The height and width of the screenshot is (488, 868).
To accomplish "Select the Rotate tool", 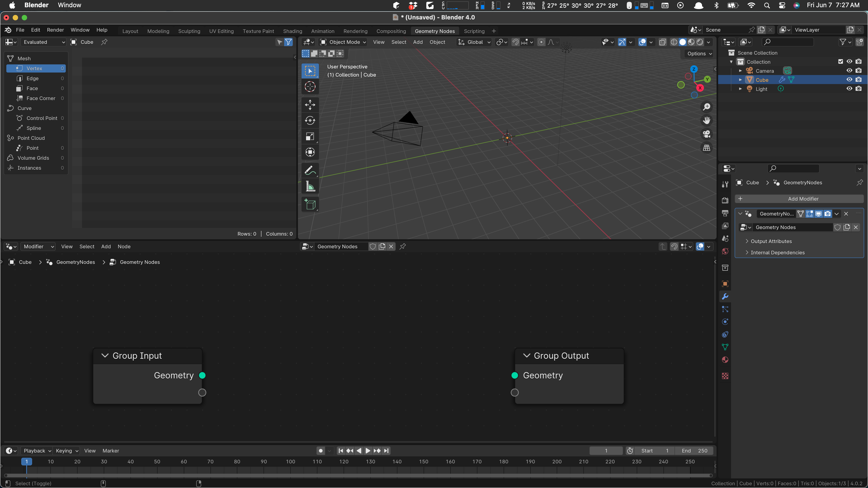I will point(310,121).
